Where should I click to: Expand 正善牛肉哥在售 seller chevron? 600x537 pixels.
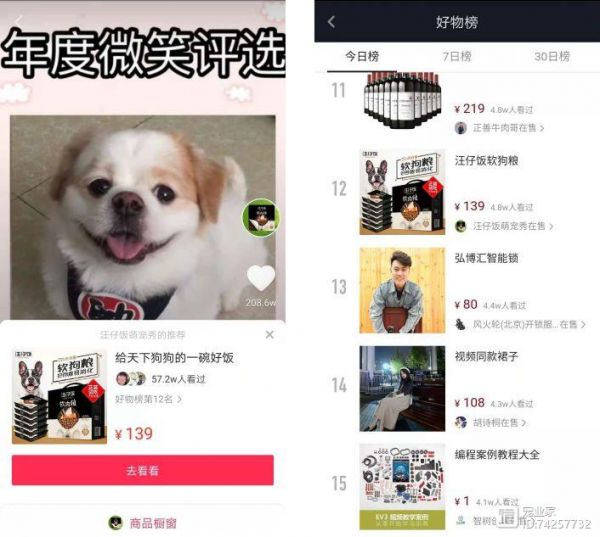pos(542,128)
